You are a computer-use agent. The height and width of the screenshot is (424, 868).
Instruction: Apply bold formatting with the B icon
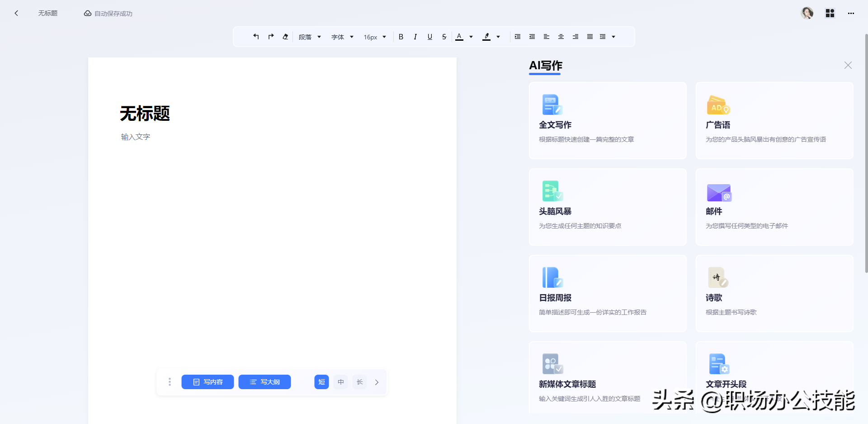click(x=401, y=37)
